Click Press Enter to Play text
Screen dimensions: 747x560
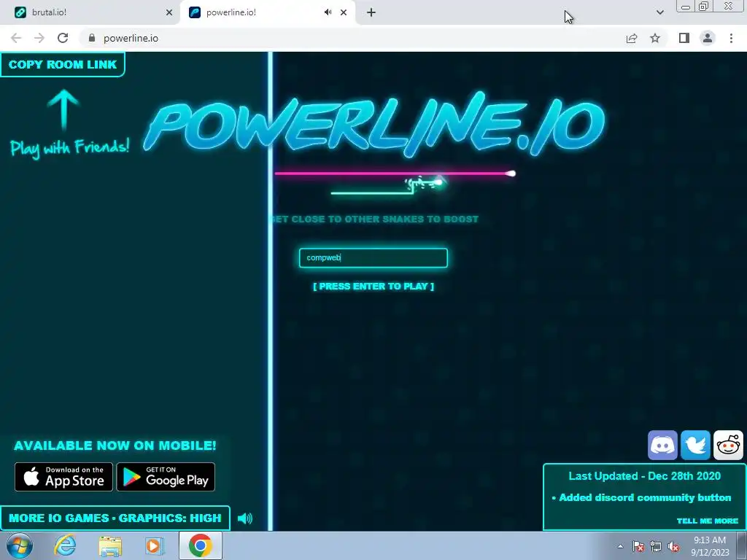click(x=373, y=286)
